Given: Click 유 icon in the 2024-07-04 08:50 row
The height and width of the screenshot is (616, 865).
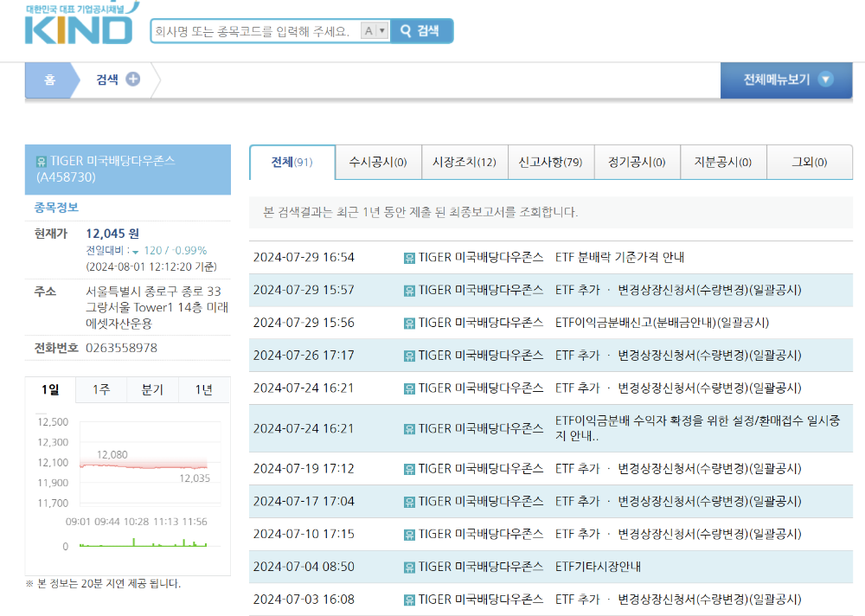Looking at the screenshot, I should 409,567.
